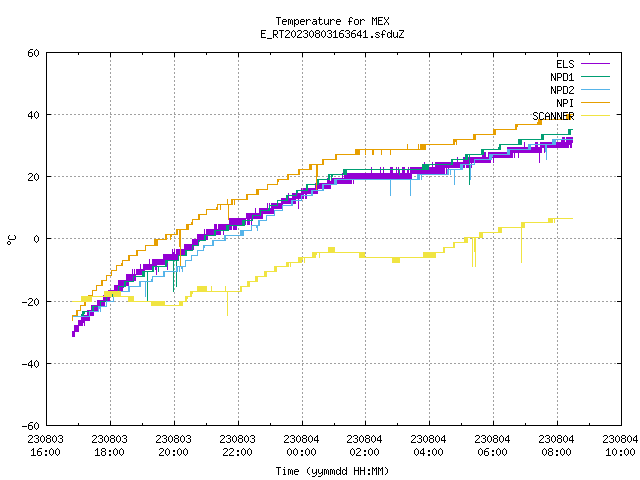
Task: Click the y-axis value 20
Action: [33, 177]
